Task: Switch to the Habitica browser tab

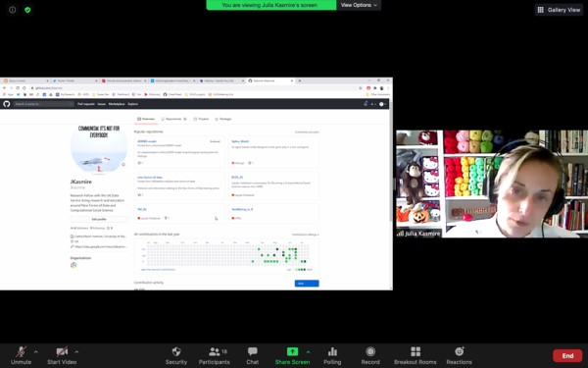Action: (x=221, y=80)
